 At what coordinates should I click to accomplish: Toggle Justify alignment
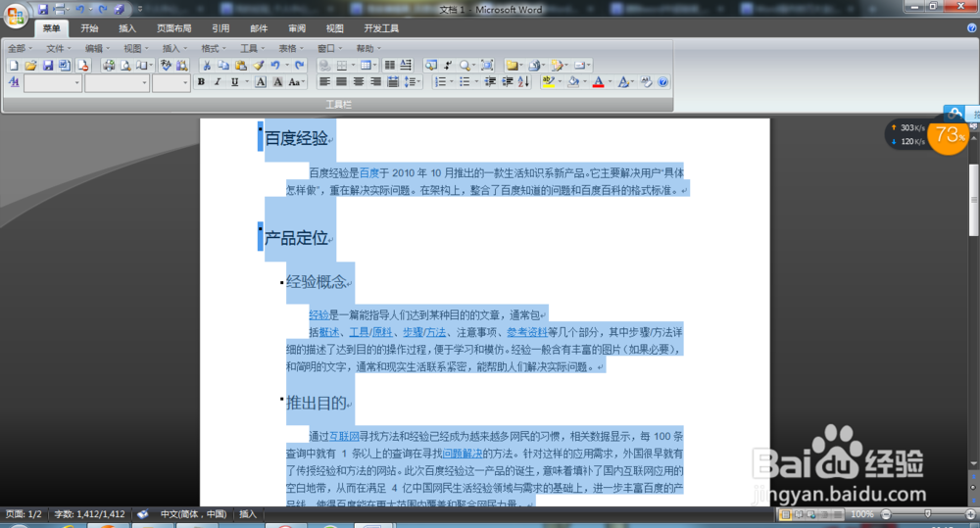tap(341, 82)
